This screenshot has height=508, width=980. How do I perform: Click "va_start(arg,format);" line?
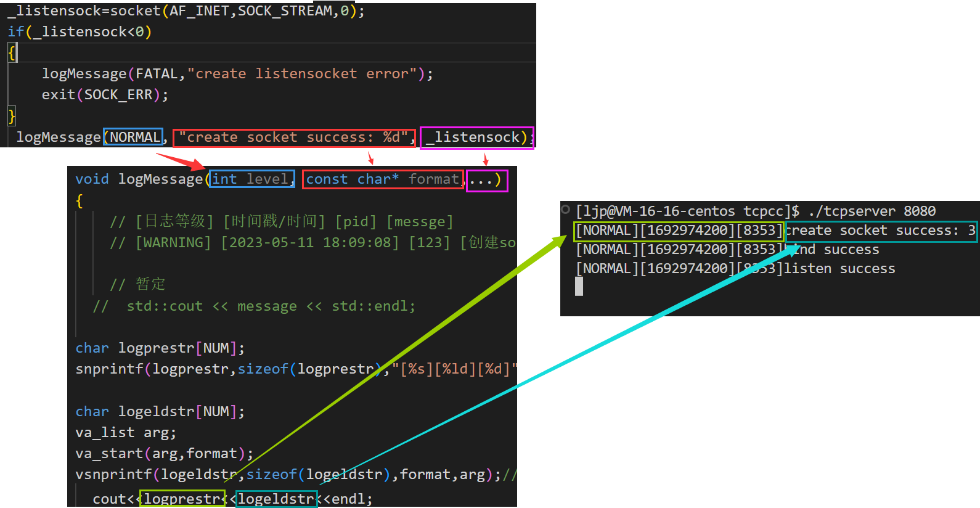[164, 453]
